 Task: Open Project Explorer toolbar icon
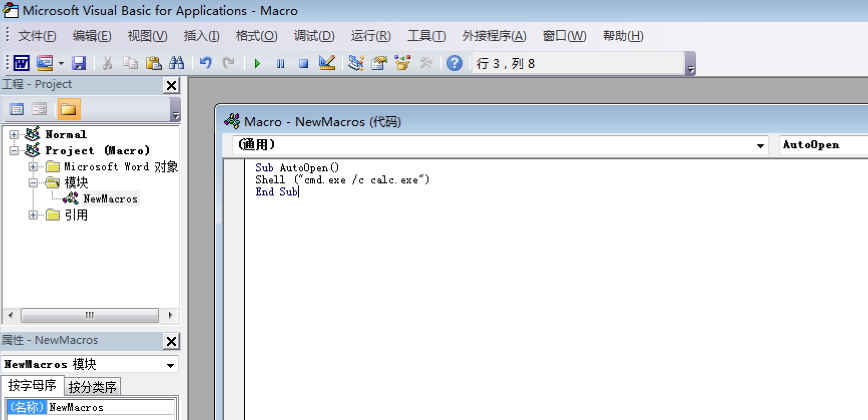click(x=356, y=63)
